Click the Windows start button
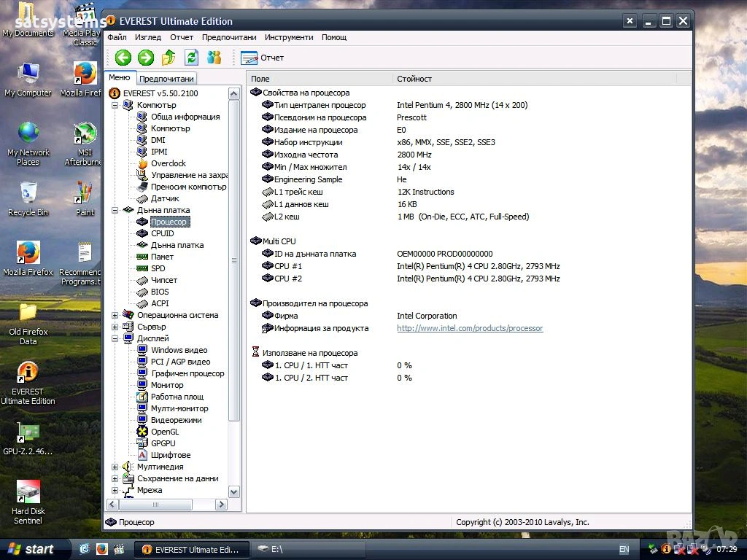This screenshot has width=747, height=560. [x=31, y=549]
